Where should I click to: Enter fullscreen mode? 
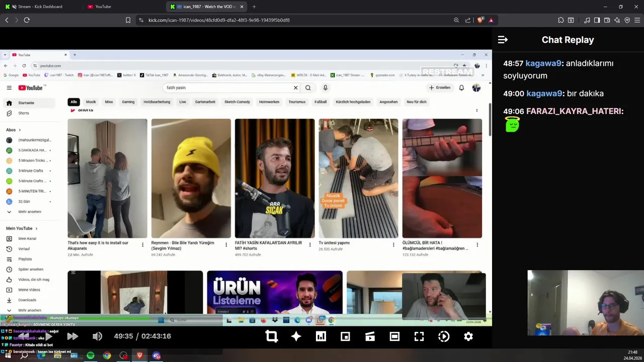coord(419,336)
